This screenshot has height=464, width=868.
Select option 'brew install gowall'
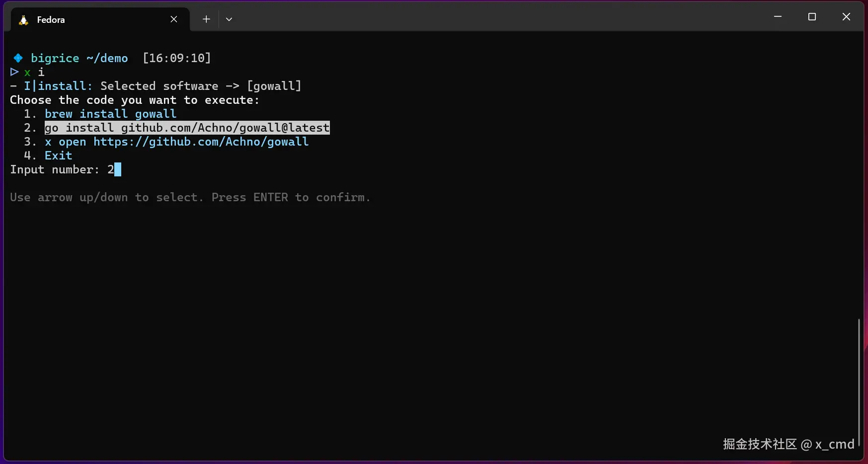point(111,114)
